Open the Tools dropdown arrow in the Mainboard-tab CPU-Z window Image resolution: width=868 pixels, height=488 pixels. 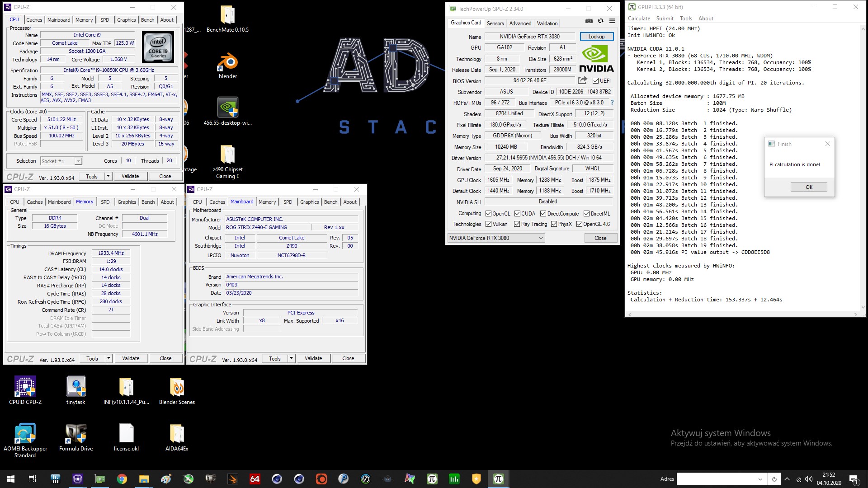[x=291, y=358]
